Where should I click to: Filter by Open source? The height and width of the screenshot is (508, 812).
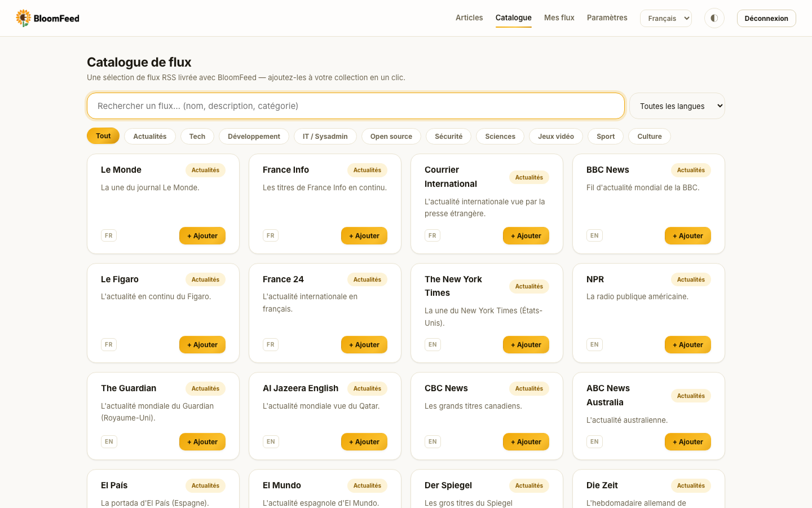391,137
